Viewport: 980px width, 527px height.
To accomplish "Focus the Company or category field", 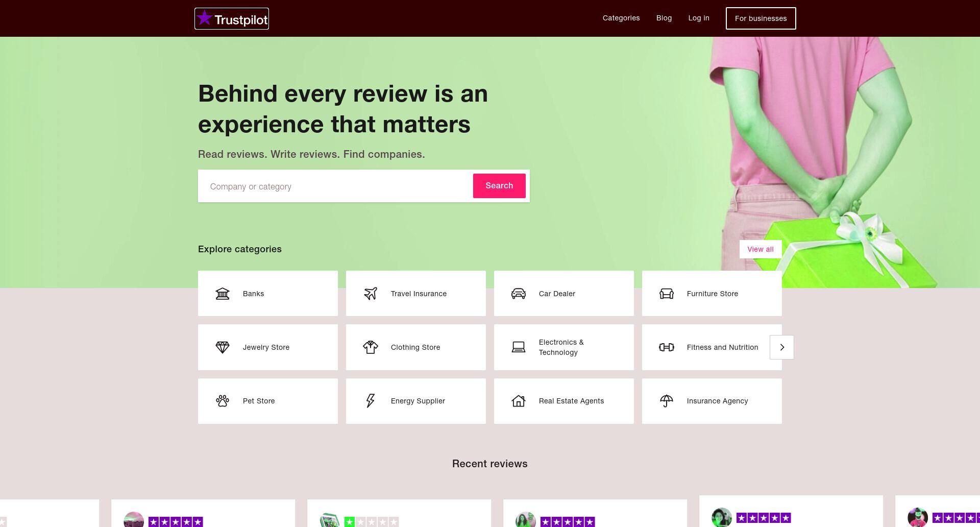I will click(x=335, y=186).
